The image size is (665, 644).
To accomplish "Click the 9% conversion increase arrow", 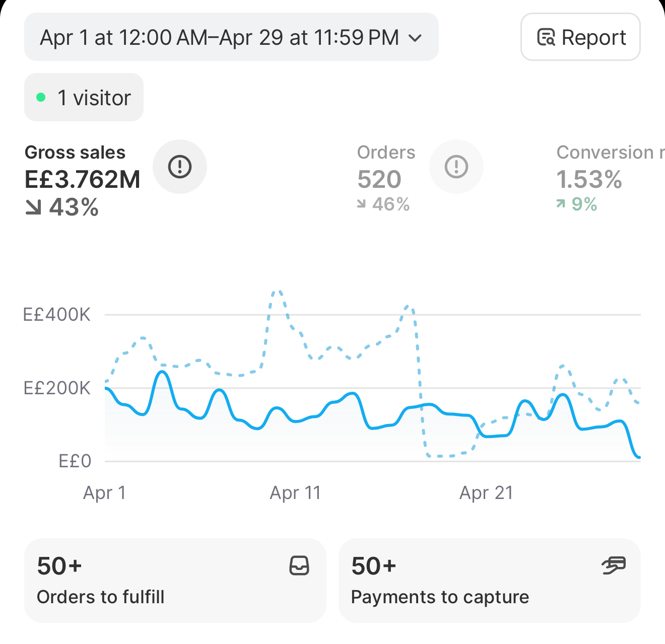I will pos(561,203).
